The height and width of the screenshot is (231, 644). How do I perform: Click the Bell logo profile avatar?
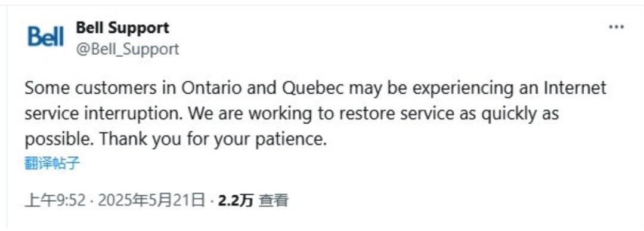click(45, 36)
